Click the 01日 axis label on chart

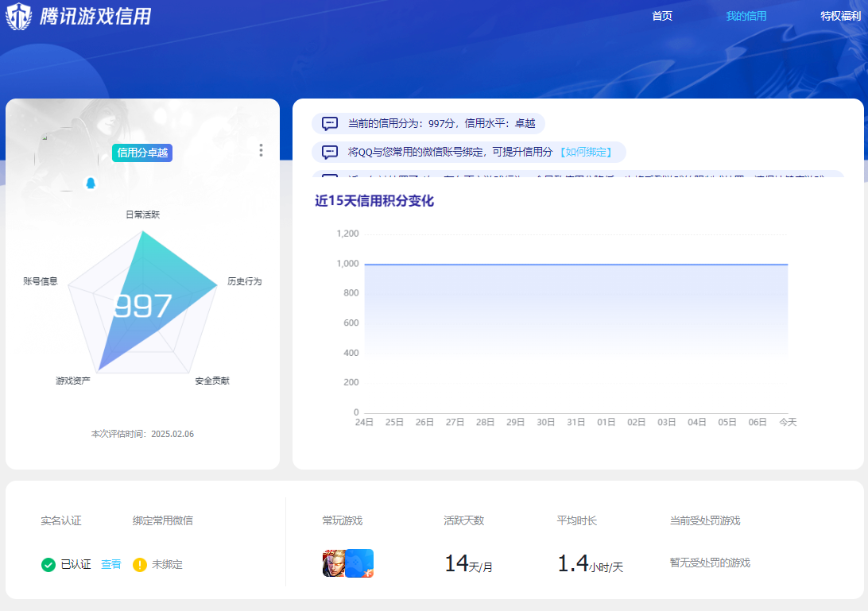coord(606,422)
